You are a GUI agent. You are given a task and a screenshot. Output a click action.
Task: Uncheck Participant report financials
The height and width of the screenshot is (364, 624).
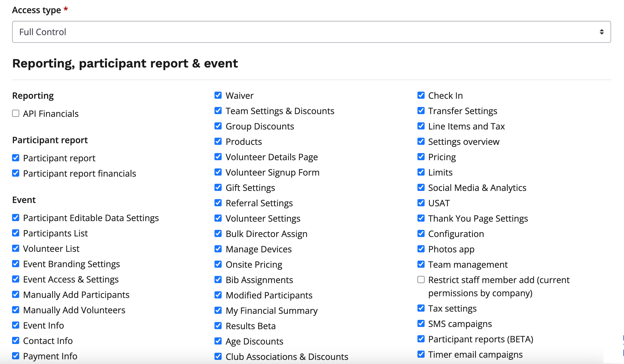click(x=16, y=173)
